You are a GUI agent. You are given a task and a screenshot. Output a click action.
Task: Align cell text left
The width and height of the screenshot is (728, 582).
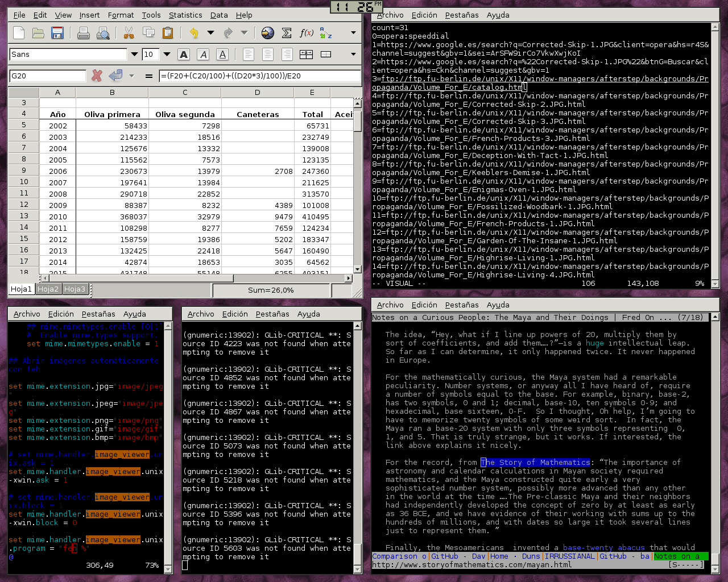point(249,55)
